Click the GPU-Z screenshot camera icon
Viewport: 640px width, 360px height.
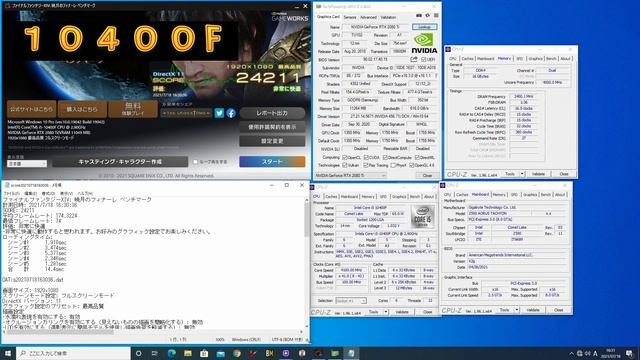coord(419,16)
